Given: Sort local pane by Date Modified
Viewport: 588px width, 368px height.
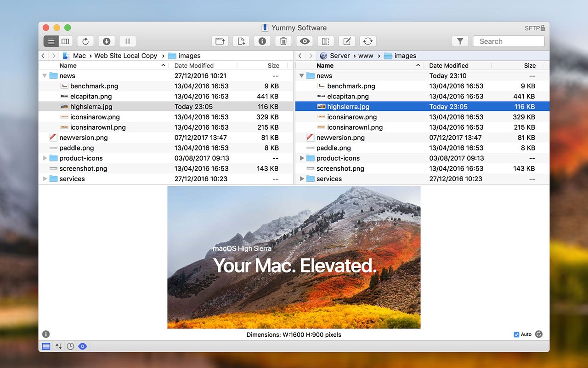Looking at the screenshot, I should pos(204,65).
